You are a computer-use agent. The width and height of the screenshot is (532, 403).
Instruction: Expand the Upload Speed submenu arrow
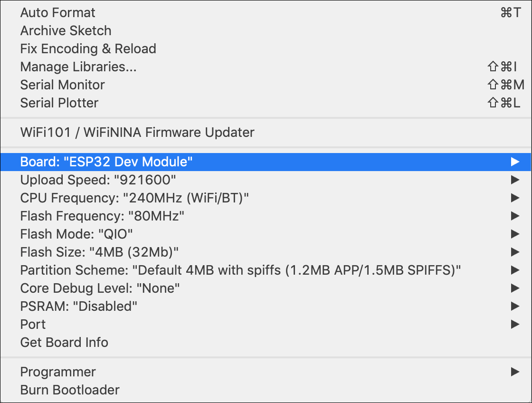tap(515, 180)
